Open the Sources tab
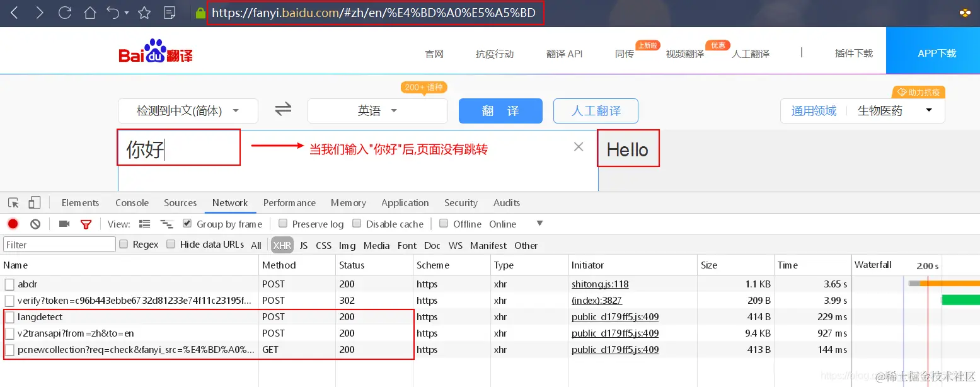The image size is (980, 387). (x=180, y=203)
